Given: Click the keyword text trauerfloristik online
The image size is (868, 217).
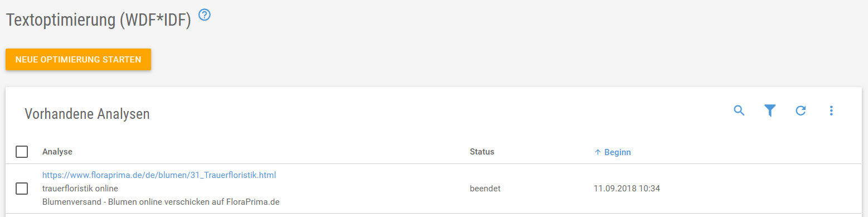Looking at the screenshot, I should click(80, 189).
